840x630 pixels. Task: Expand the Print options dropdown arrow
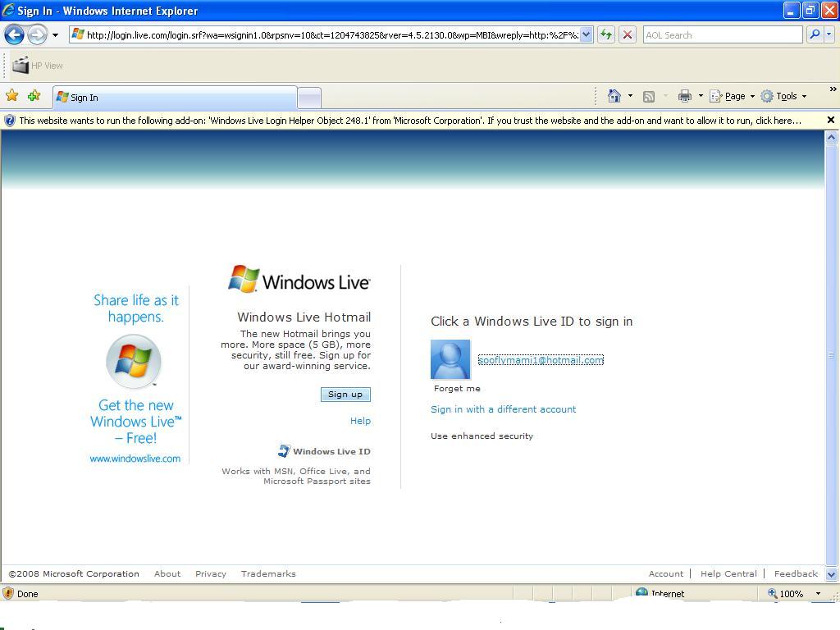(x=701, y=96)
